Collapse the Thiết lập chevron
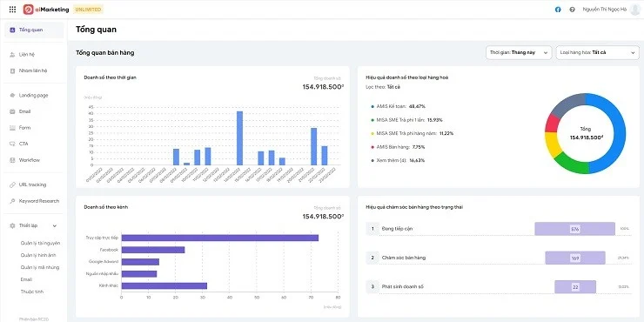This screenshot has width=644, height=322. click(x=55, y=226)
